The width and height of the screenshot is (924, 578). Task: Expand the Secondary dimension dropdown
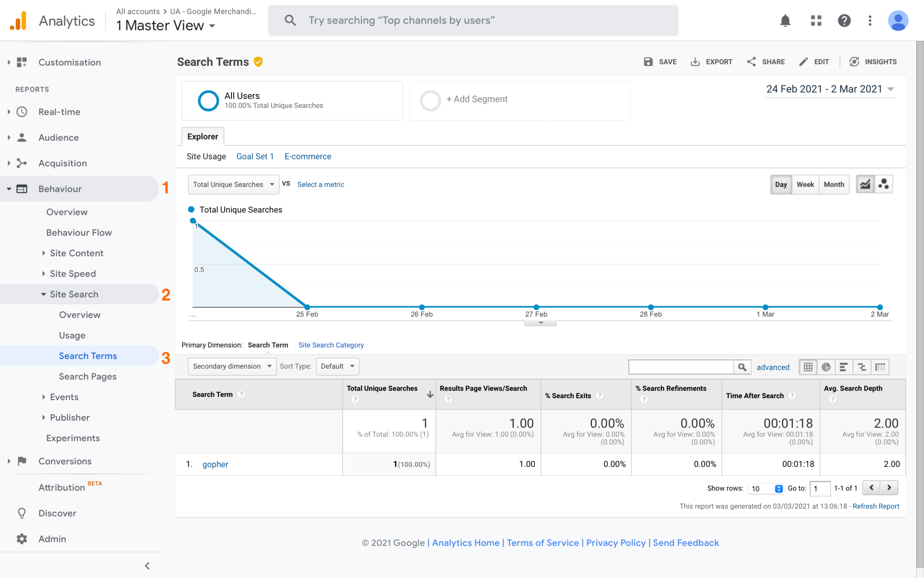point(231,366)
